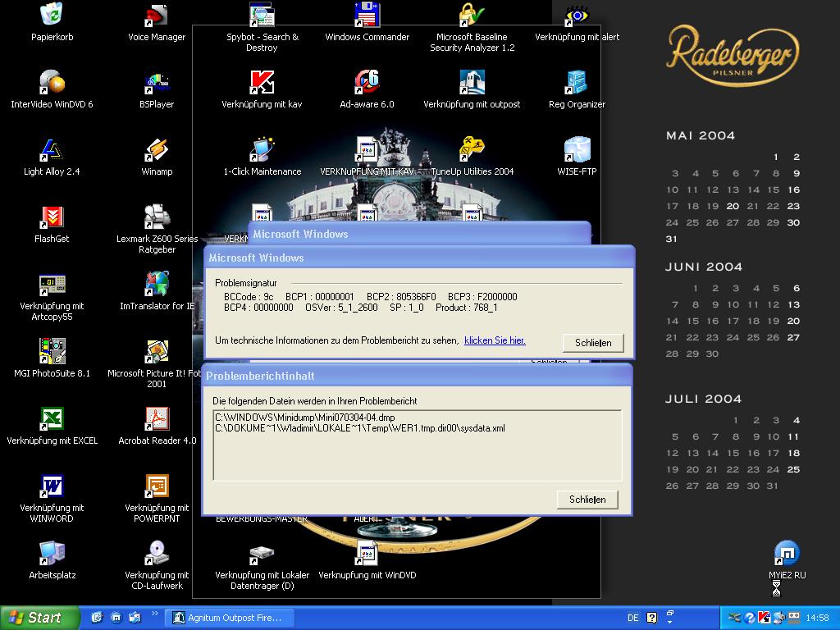Click the blue question mark tray icon
840x630 pixels.
pos(750,618)
